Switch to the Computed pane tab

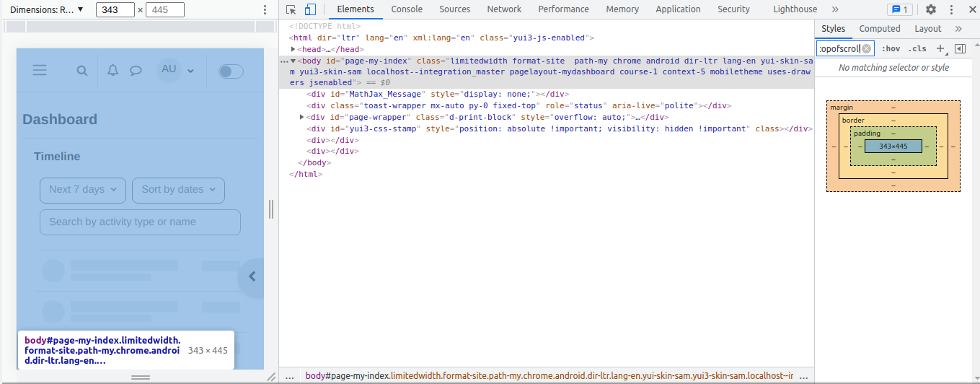[880, 29]
